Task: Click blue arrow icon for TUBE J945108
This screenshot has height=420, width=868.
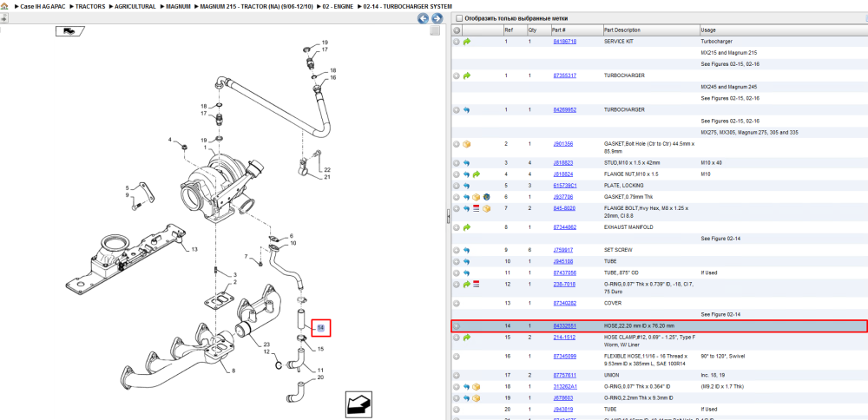Action: pos(466,261)
